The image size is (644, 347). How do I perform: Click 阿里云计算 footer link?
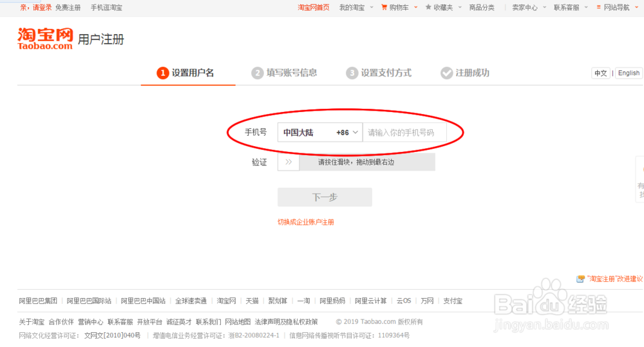371,301
